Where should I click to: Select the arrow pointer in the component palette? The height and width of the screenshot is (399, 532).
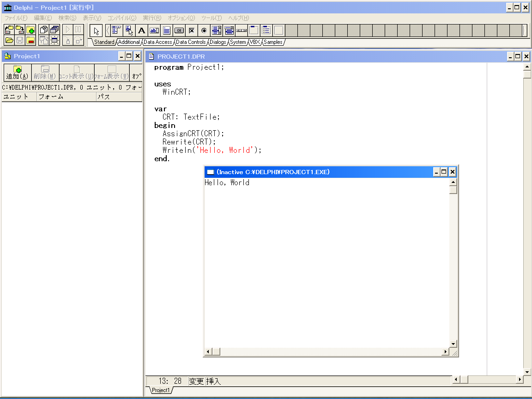tap(97, 31)
